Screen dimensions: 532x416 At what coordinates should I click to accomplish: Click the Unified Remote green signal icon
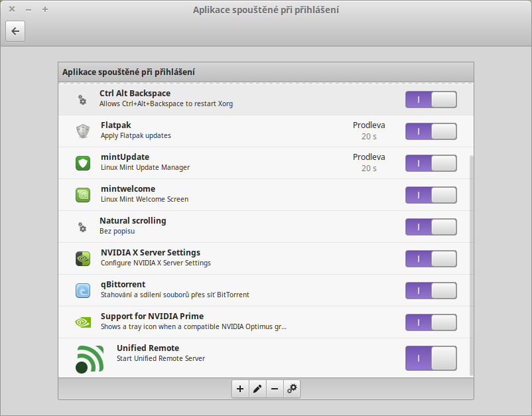click(90, 359)
